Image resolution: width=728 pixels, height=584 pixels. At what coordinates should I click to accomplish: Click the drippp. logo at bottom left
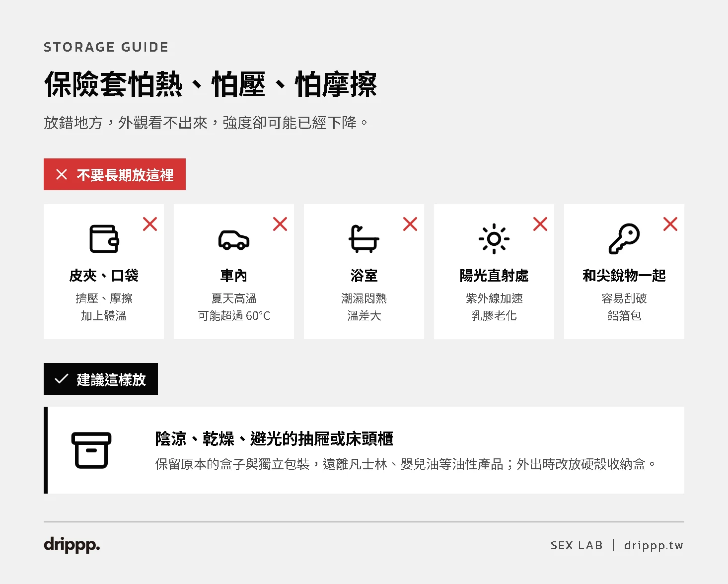(72, 545)
